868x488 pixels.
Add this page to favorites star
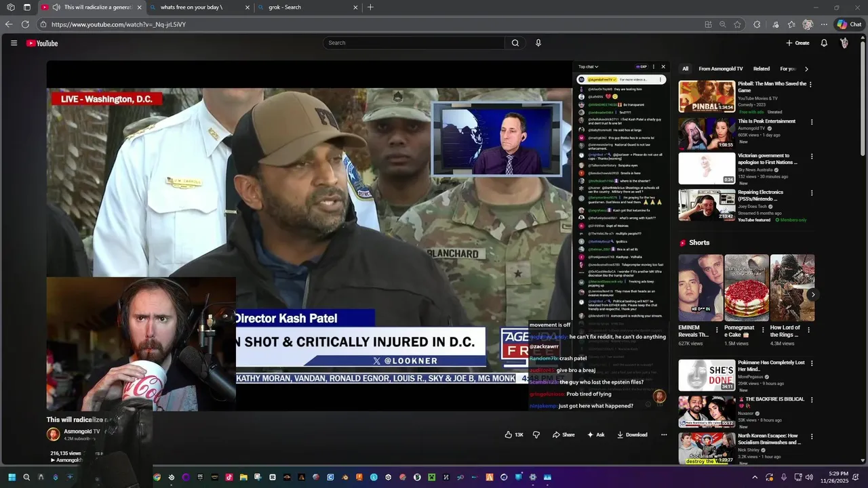pyautogui.click(x=737, y=24)
